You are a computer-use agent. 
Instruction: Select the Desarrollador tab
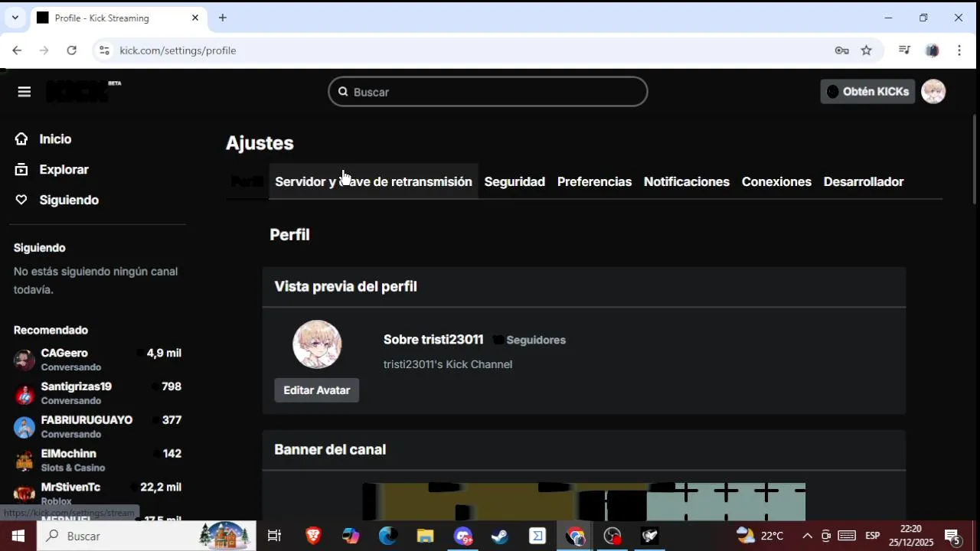pyautogui.click(x=864, y=182)
